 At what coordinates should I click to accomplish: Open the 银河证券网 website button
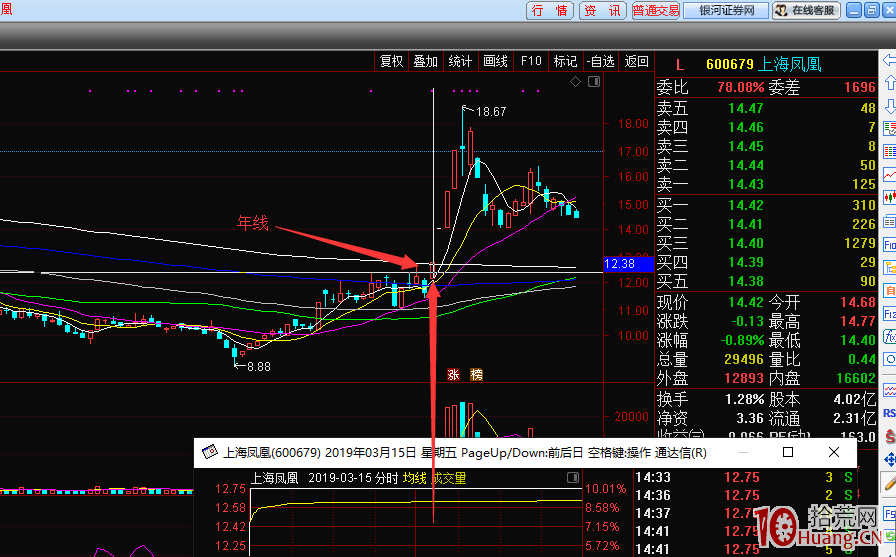[726, 10]
